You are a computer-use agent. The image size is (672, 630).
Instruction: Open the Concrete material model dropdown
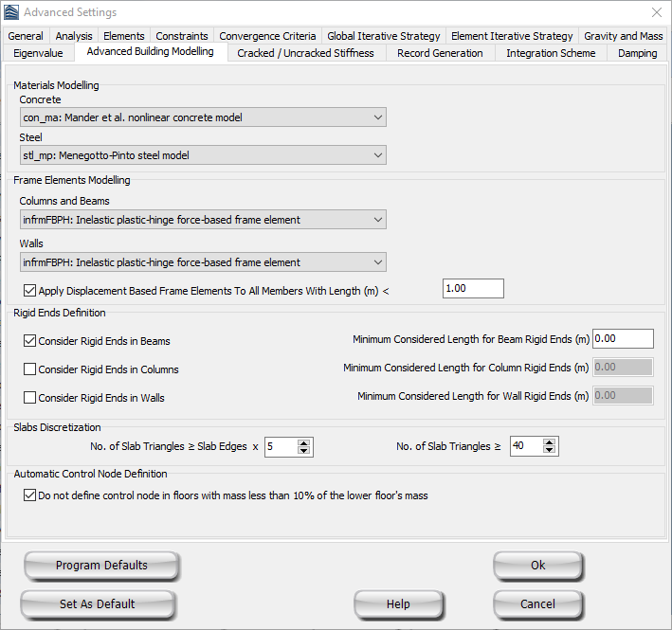click(202, 117)
